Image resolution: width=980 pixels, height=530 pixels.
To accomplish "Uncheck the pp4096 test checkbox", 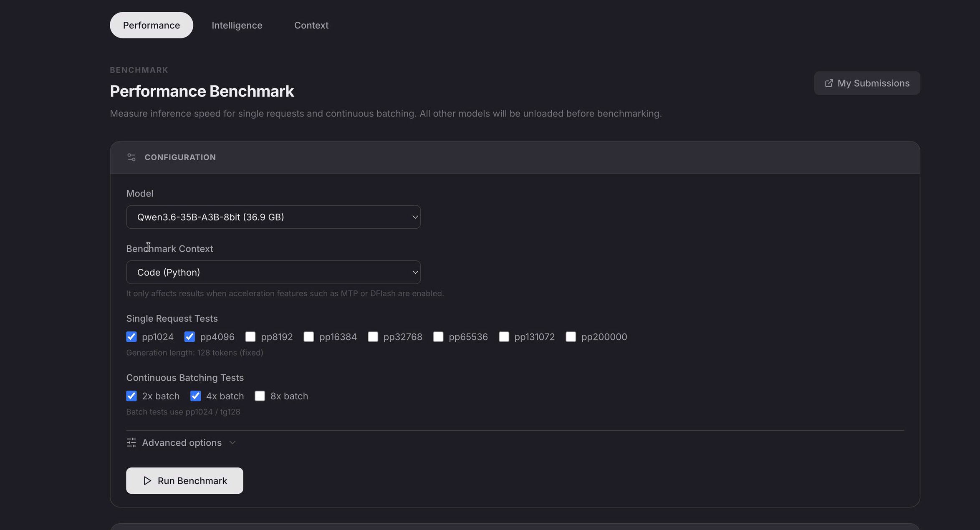I will [189, 337].
